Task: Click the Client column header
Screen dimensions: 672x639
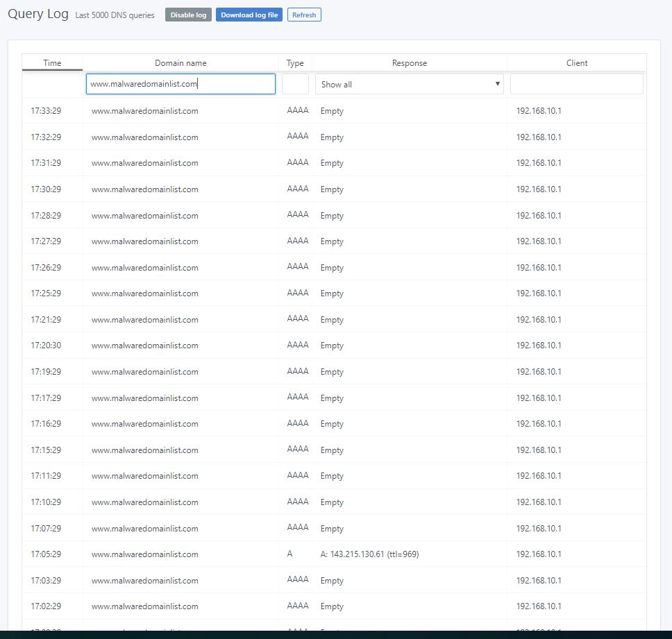Action: [x=576, y=62]
